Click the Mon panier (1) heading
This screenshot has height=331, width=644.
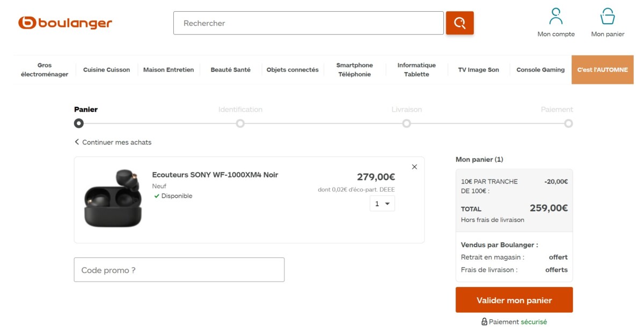pyautogui.click(x=479, y=160)
